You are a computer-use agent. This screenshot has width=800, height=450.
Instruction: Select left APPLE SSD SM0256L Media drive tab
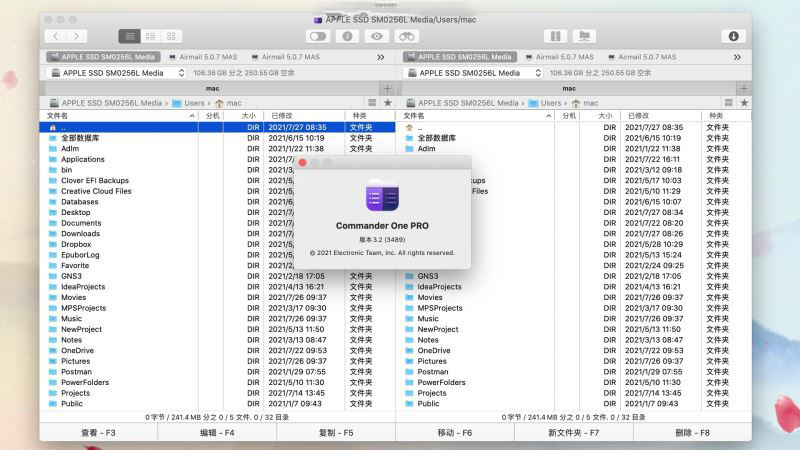[x=103, y=57]
